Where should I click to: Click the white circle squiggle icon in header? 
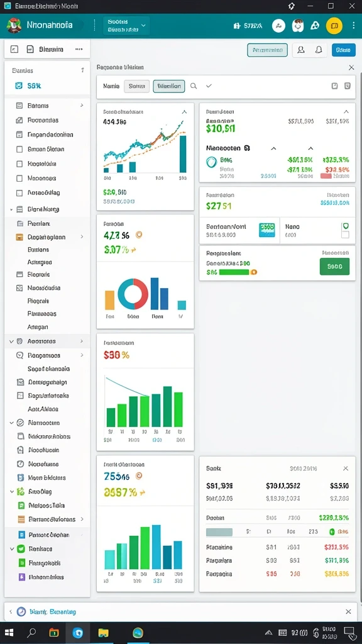(278, 26)
